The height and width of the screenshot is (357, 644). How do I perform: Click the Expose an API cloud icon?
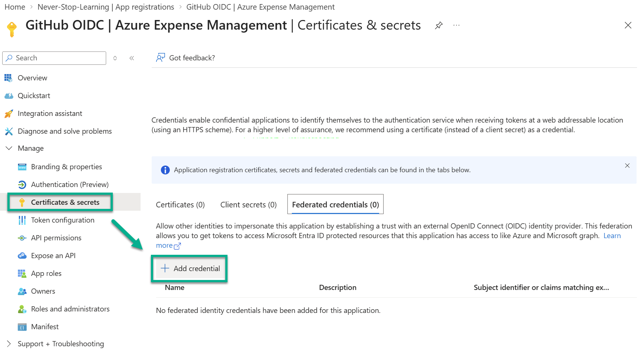click(22, 256)
